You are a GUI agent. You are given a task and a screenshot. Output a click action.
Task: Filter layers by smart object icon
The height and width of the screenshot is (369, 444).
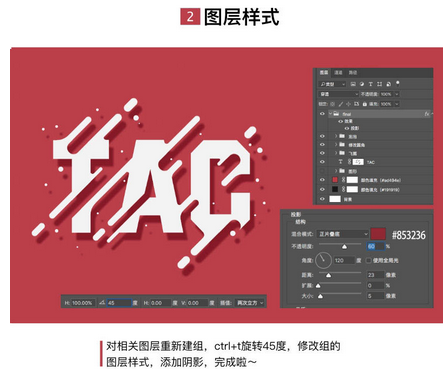389,84
